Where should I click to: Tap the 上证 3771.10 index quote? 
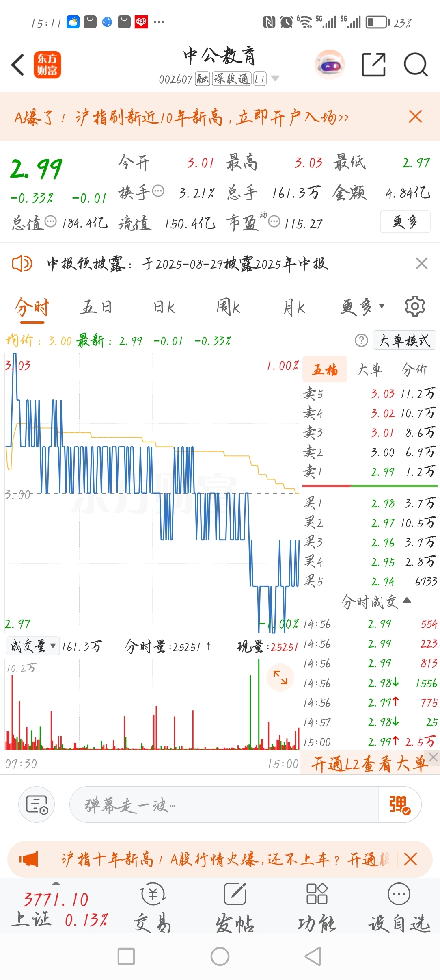(60, 909)
